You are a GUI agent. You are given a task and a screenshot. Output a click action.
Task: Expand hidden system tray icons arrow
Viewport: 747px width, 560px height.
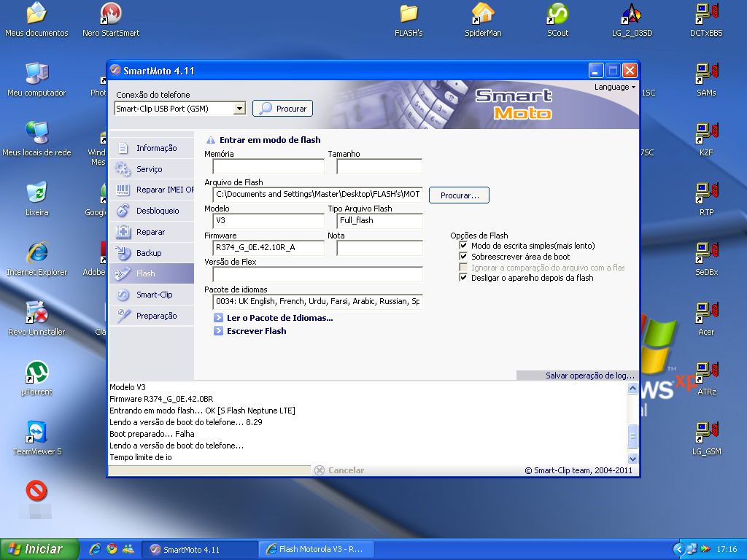[x=678, y=550]
